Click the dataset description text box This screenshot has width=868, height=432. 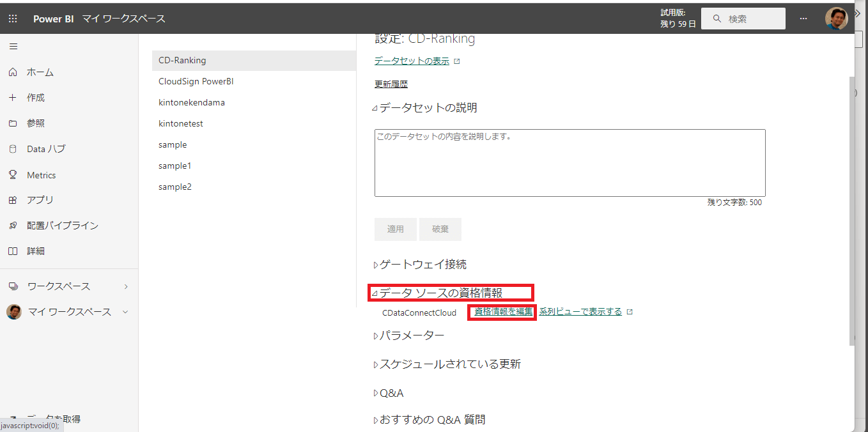(x=570, y=163)
